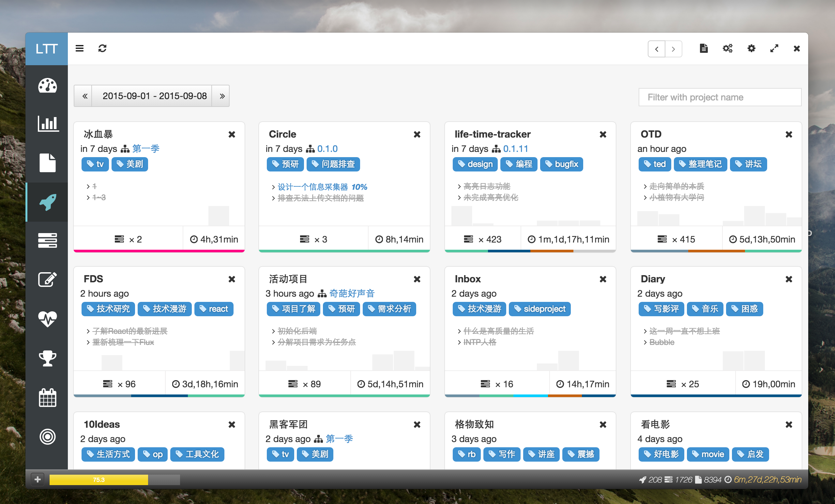This screenshot has width=835, height=504.
Task: Open the multi-gear settings icon in header
Action: pyautogui.click(x=727, y=49)
